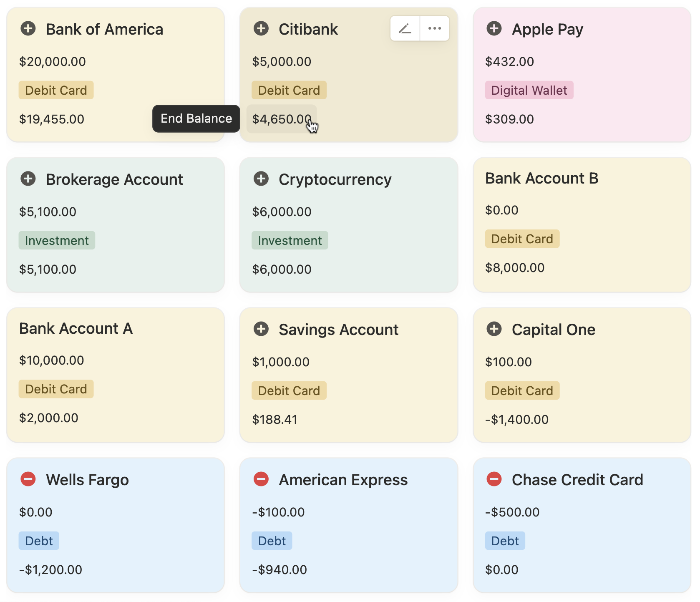Click the $5,000.00 balance on Citibank

pyautogui.click(x=282, y=62)
